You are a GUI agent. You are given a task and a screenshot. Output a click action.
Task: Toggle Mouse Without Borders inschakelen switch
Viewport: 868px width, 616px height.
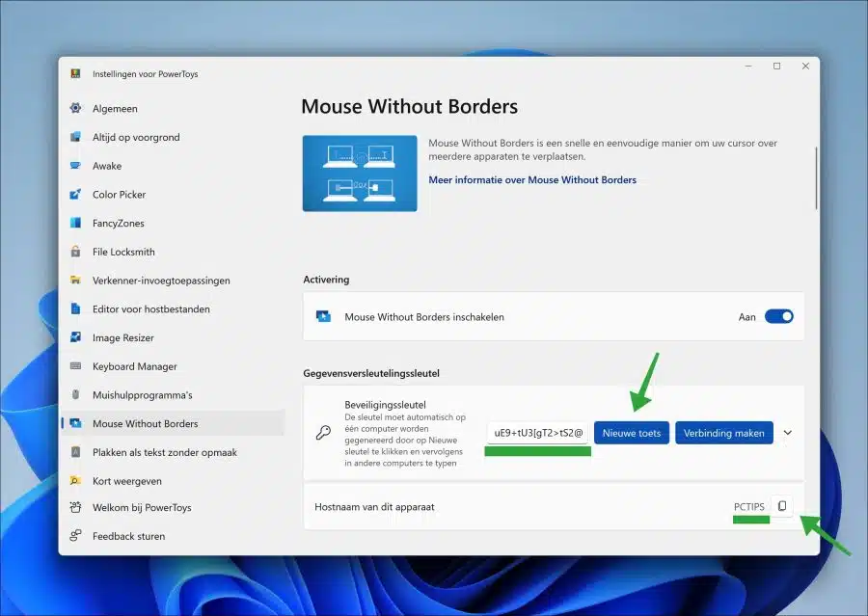779,316
